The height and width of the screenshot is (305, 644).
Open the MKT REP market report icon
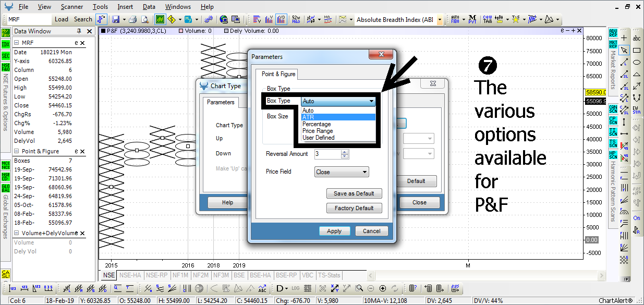coord(613,44)
